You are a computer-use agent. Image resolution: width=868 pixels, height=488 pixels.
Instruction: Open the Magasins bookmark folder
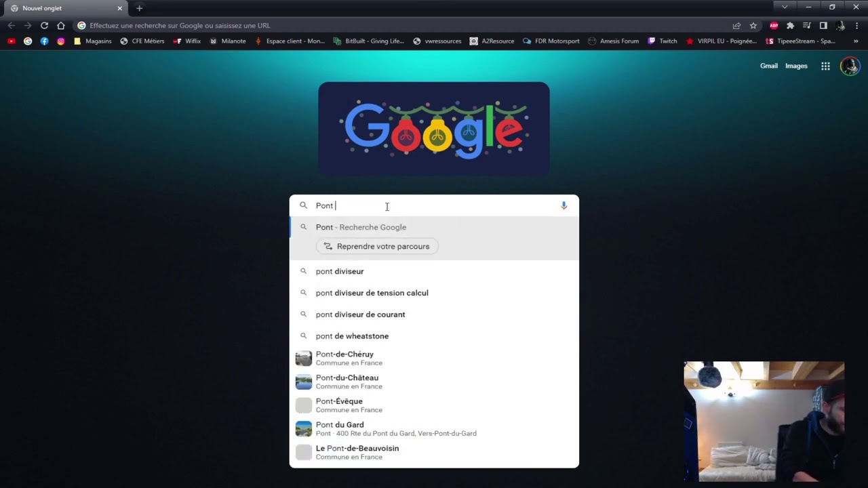[x=92, y=41]
